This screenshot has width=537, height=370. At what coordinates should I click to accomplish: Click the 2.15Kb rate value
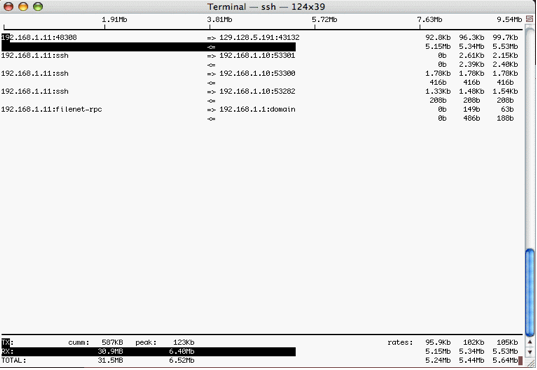tap(505, 56)
